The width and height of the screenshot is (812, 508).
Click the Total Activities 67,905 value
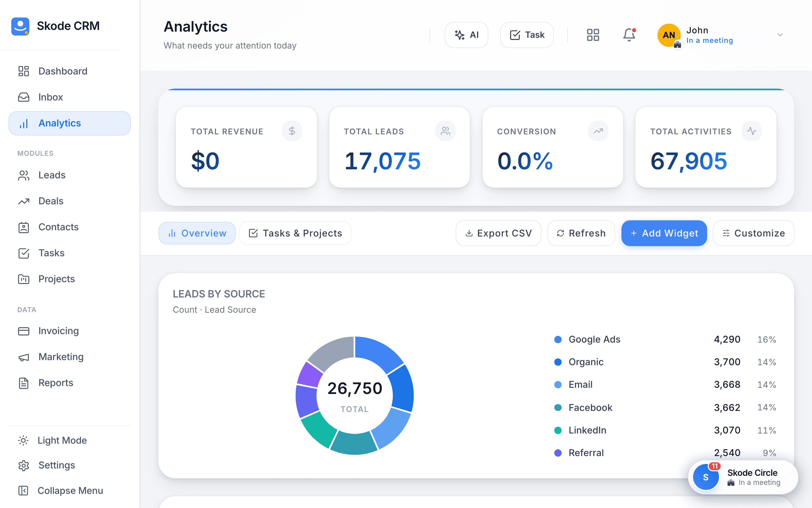[x=689, y=161]
